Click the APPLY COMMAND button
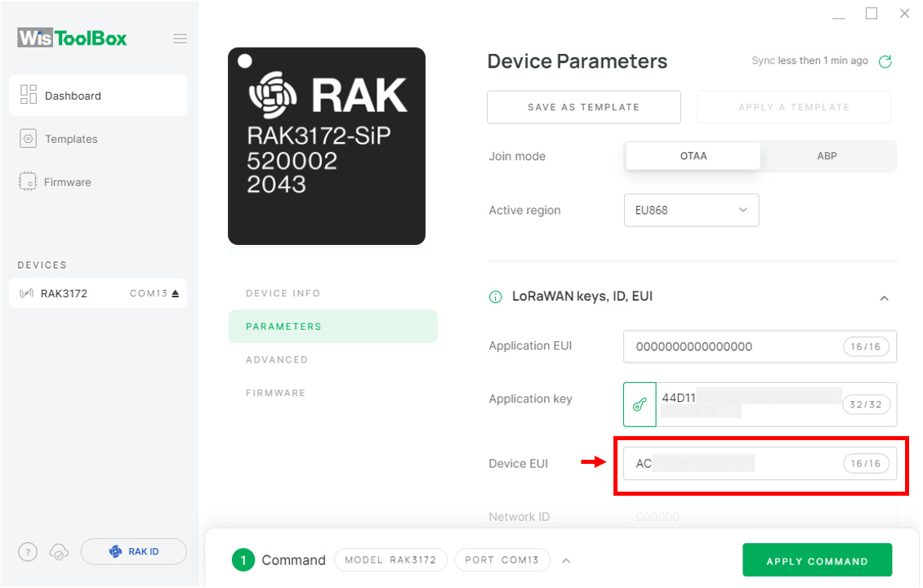Image resolution: width=923 pixels, height=588 pixels. (x=817, y=561)
